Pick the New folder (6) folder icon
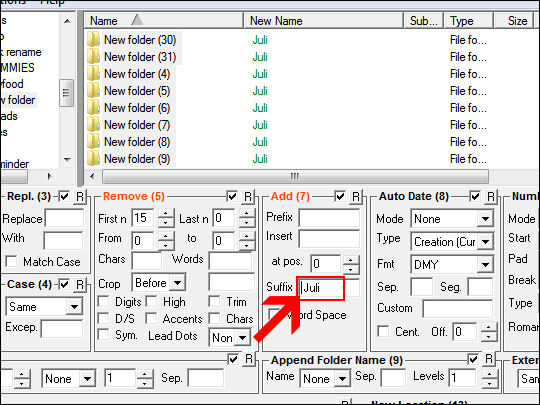Viewport: 540px width, 405px height. (93, 108)
